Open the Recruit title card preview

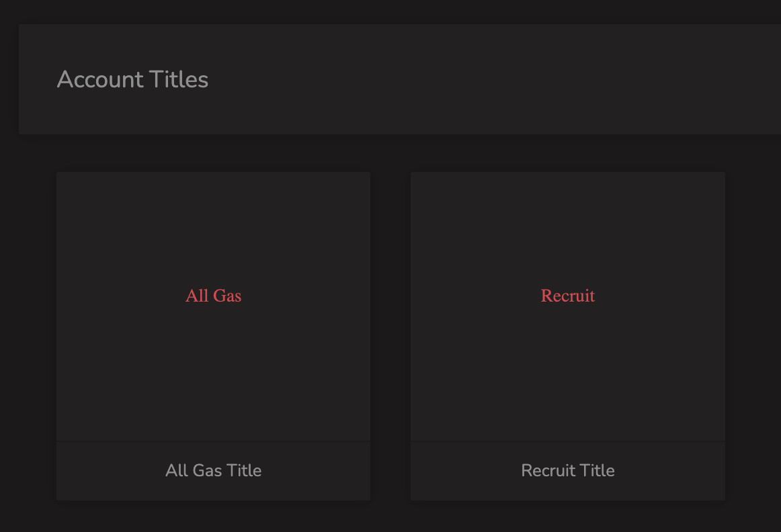(568, 306)
